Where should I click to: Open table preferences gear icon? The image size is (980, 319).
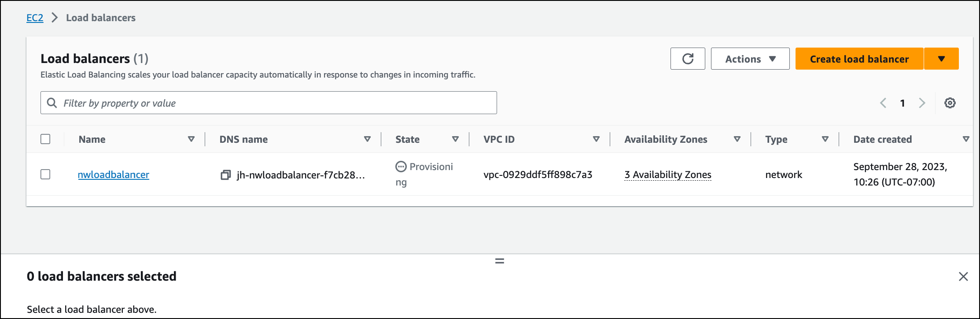pos(950,103)
